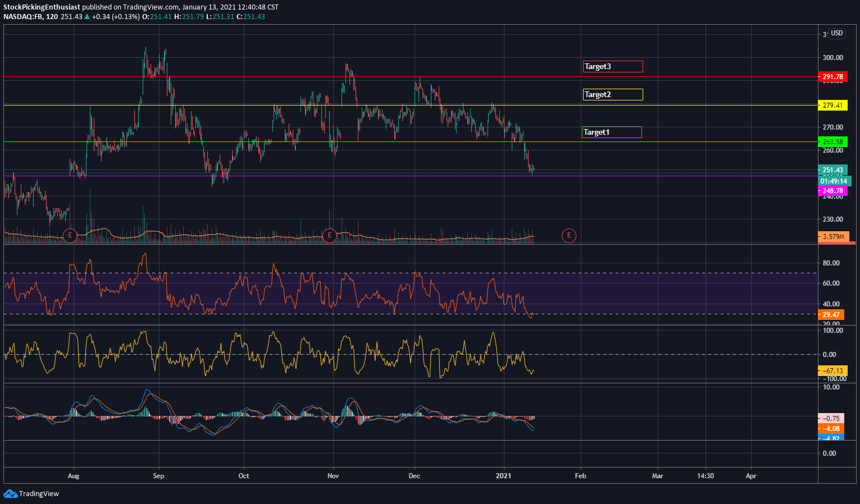Click the 260.00 price scale label

pyautogui.click(x=832, y=150)
